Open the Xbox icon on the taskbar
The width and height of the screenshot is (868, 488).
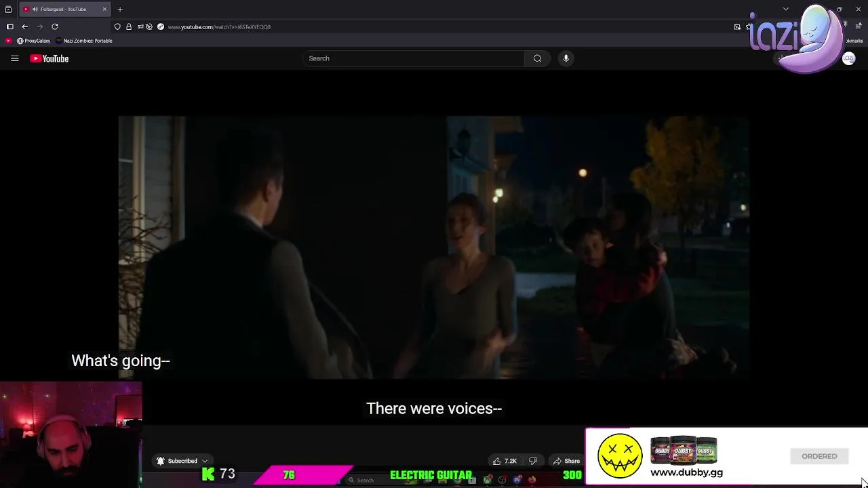[488, 480]
